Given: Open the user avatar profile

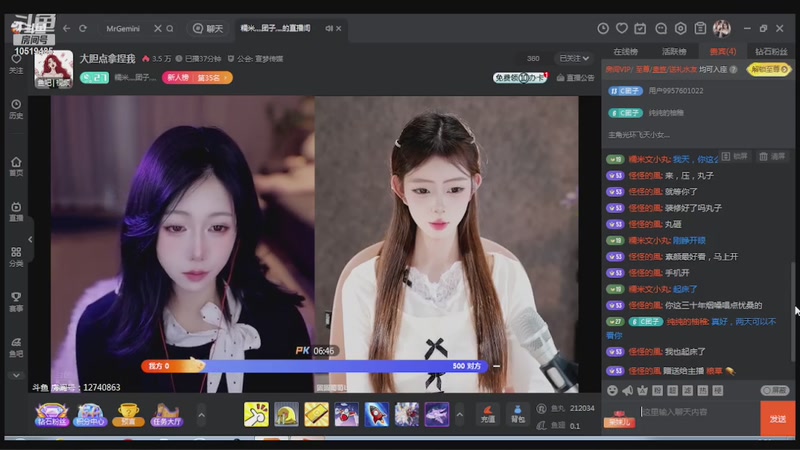Looking at the screenshot, I should point(721,29).
